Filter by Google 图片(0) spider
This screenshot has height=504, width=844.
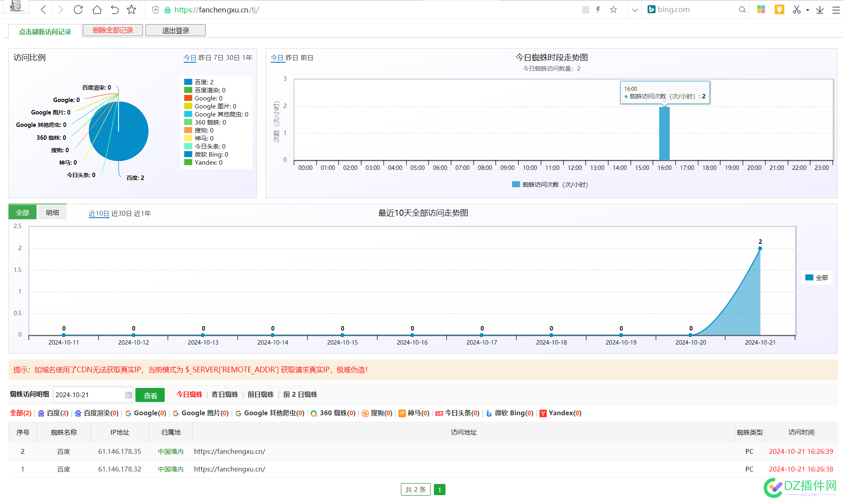click(200, 413)
